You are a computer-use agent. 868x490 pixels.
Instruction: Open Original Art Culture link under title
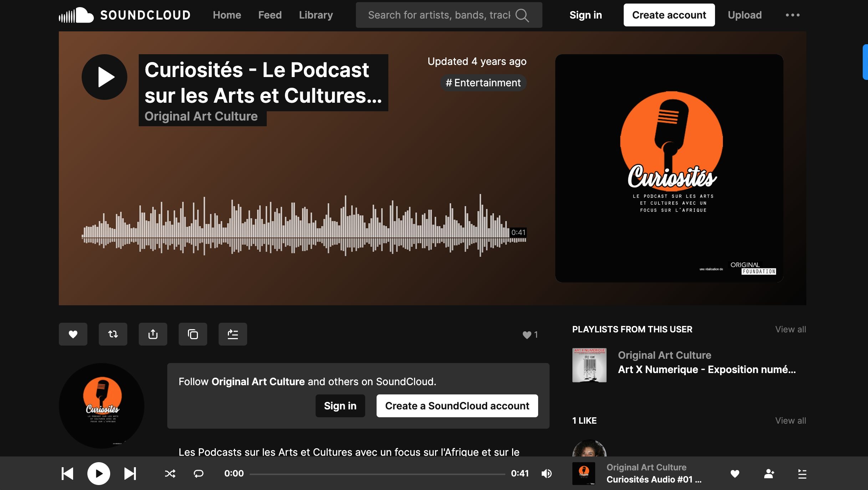coord(201,116)
